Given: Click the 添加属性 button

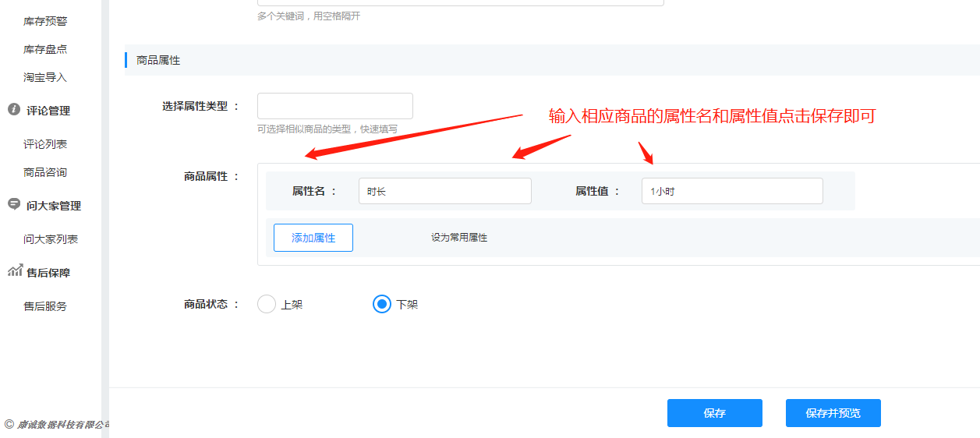Looking at the screenshot, I should click(313, 238).
